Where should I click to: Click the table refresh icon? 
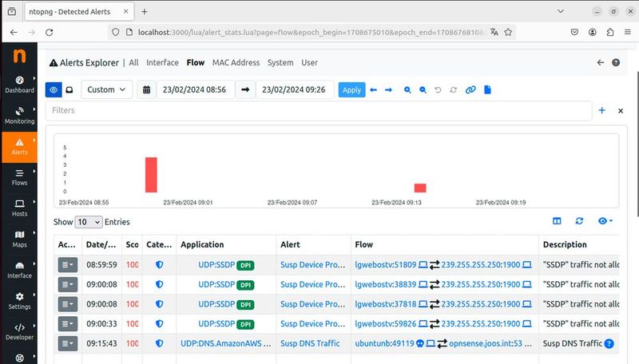[580, 221]
